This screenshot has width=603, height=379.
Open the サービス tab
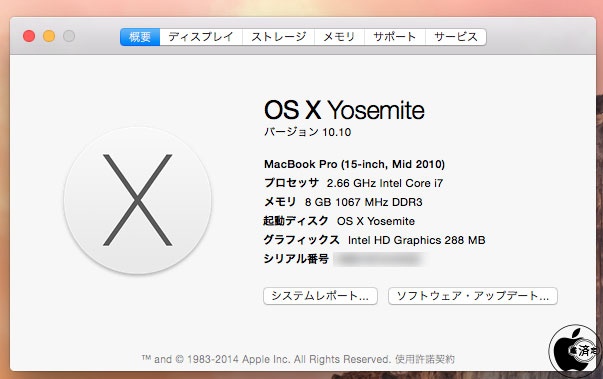coord(456,37)
